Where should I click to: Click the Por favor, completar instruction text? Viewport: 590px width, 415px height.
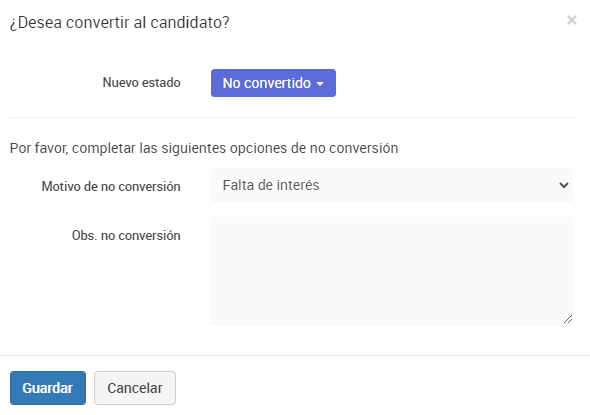pos(204,148)
